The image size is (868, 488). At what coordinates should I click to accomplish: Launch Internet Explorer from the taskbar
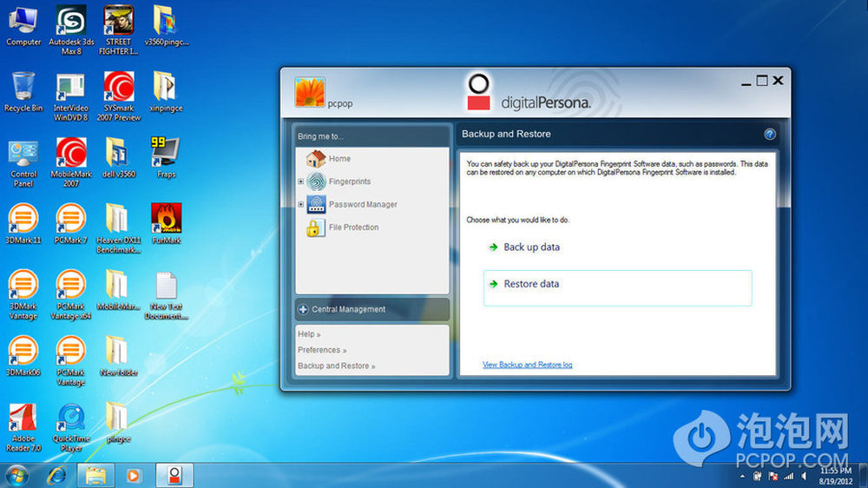coord(56,475)
